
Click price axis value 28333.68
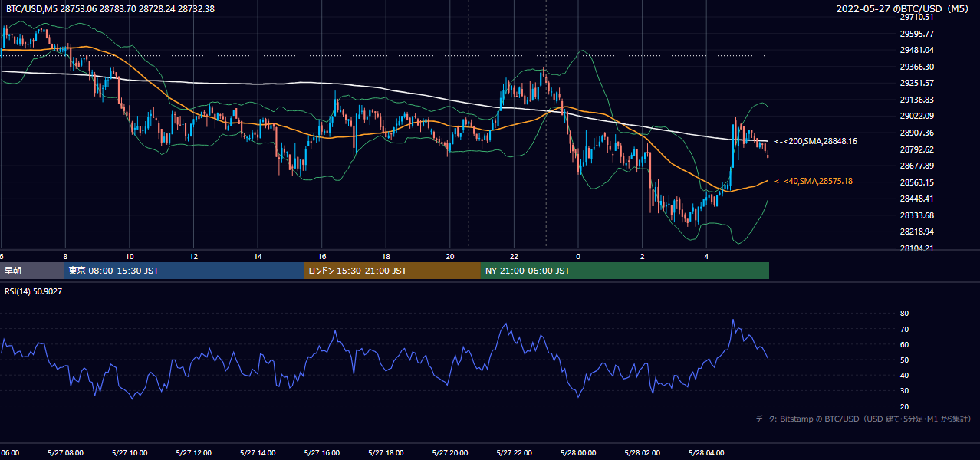tap(916, 215)
